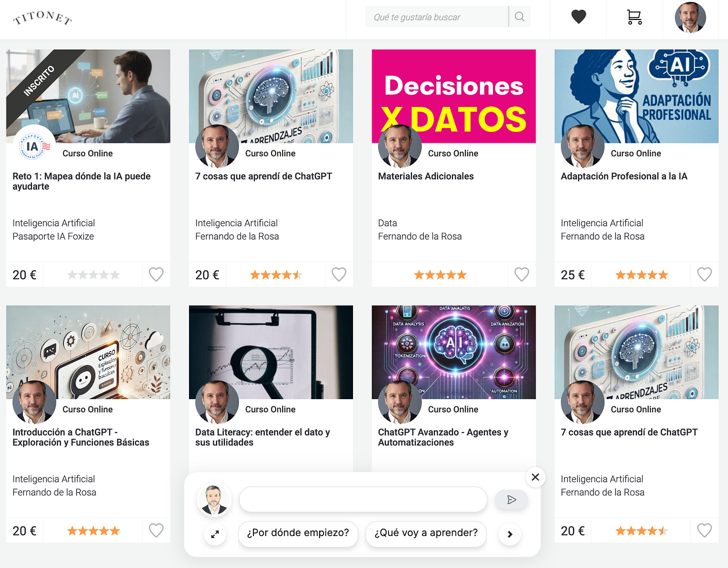
Task: Toggle favorite on Materiales Adicionales
Action: (x=521, y=274)
